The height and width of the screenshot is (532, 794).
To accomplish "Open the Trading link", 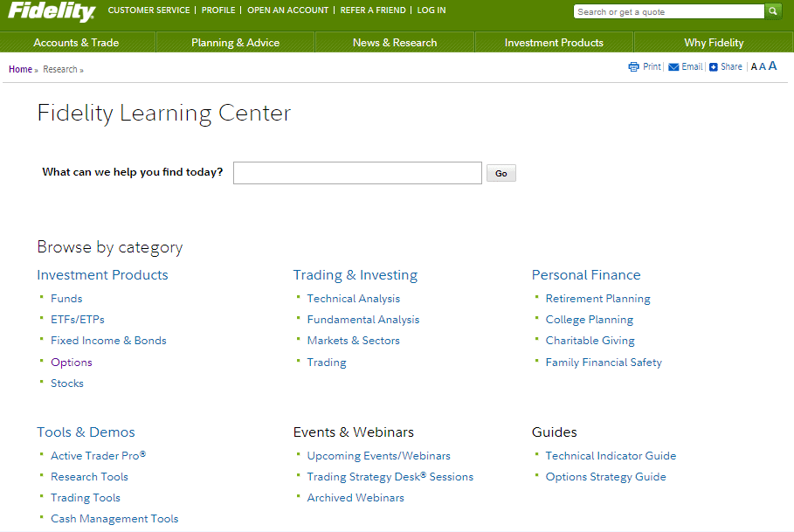I will click(327, 363).
